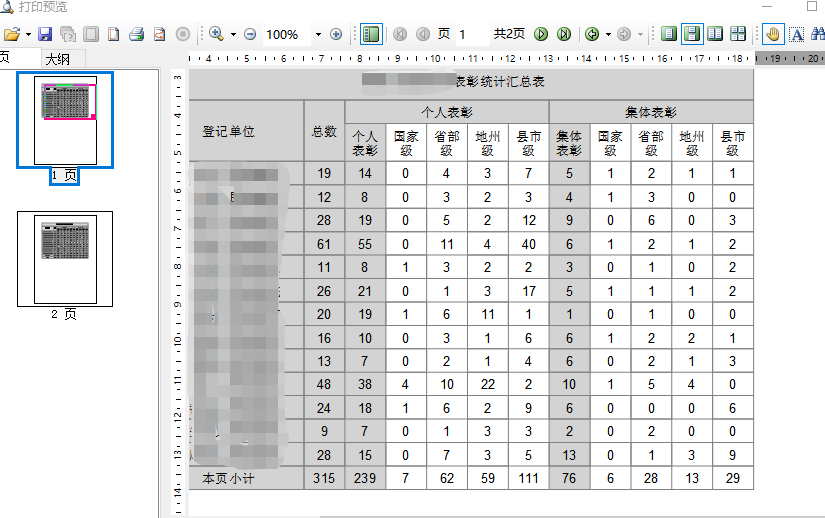Click the grayed first page button
825x518 pixels.
point(400,35)
